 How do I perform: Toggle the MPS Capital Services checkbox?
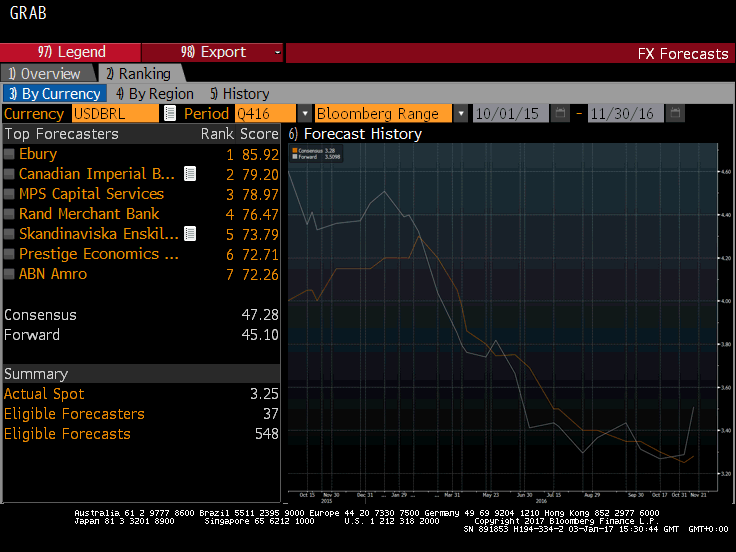click(9, 193)
